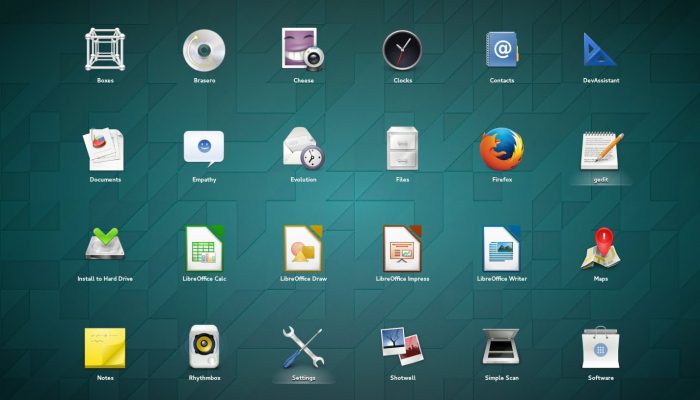Launch the Contacts address book
This screenshot has width=700, height=400.
click(x=502, y=49)
